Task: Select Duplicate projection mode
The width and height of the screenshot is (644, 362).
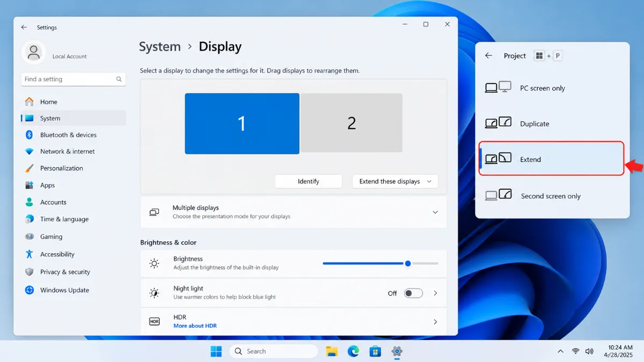Action: tap(552, 123)
